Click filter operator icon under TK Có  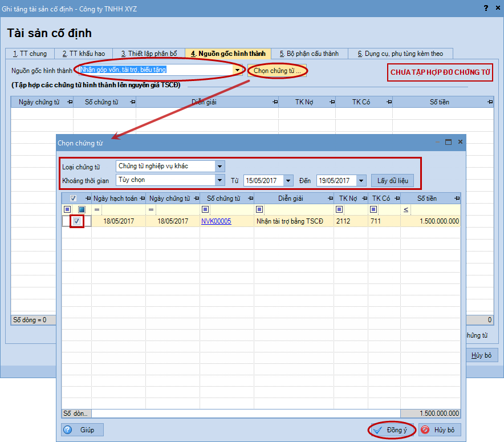pyautogui.click(x=373, y=209)
